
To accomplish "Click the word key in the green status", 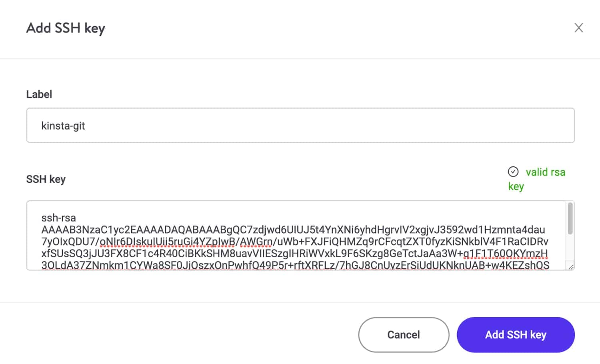I will (x=516, y=186).
